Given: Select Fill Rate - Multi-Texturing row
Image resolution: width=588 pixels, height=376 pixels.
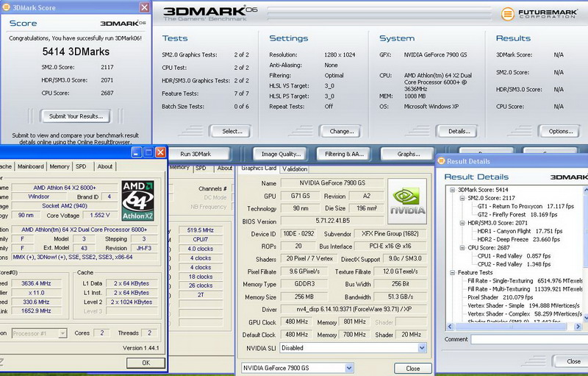Looking at the screenshot, I should tap(525, 289).
